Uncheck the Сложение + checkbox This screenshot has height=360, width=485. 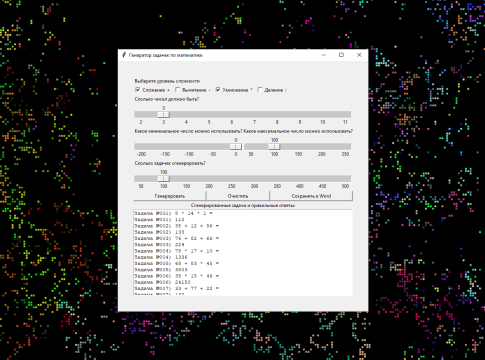coord(138,90)
